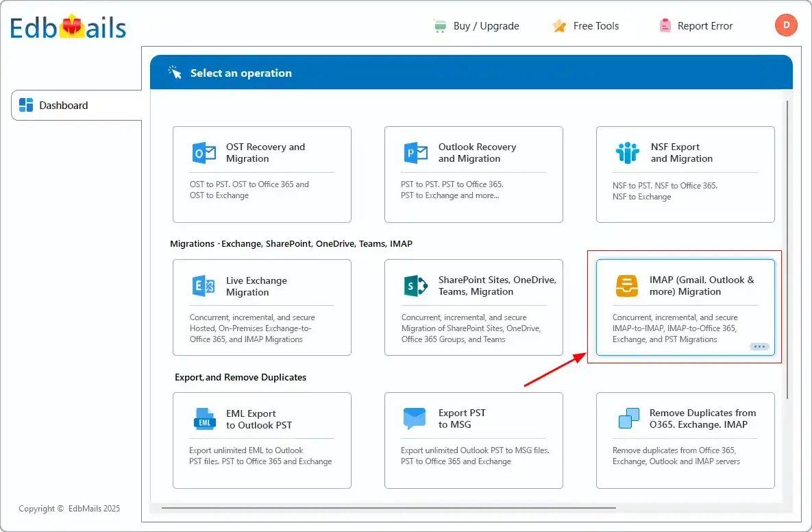This screenshot has width=812, height=532.
Task: Click the 'Select an operation' heading
Action: (x=241, y=73)
